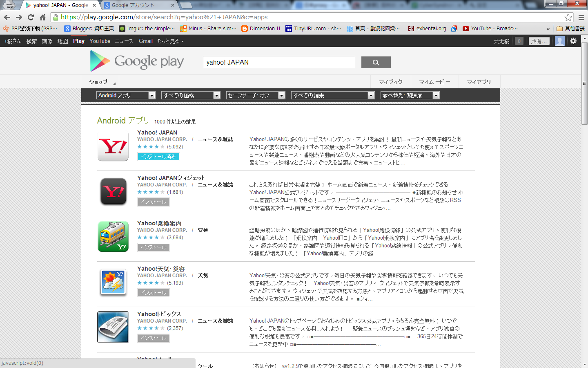Open the マイアプリ tab
This screenshot has height=368, width=588.
(479, 82)
